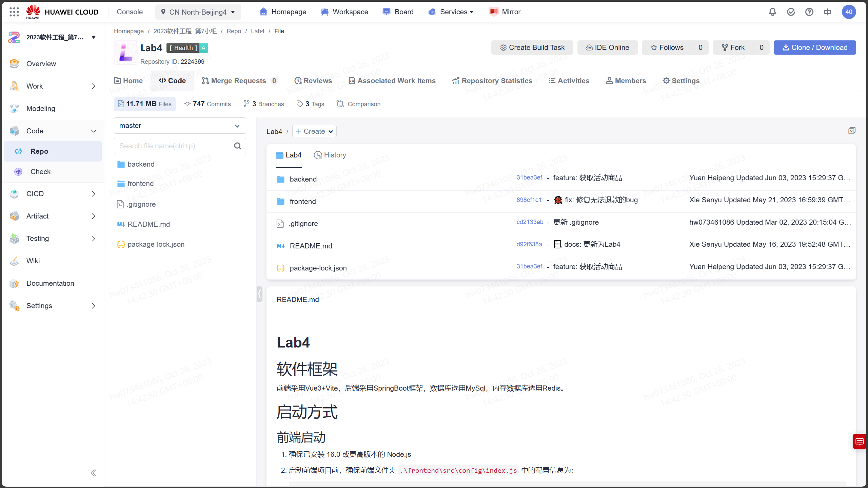
Task: Toggle Follows star for this repository
Action: pos(667,48)
